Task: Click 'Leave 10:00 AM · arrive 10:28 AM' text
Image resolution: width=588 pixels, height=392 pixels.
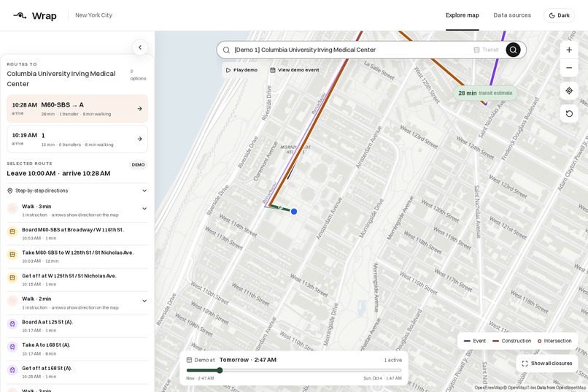Action: (58, 173)
